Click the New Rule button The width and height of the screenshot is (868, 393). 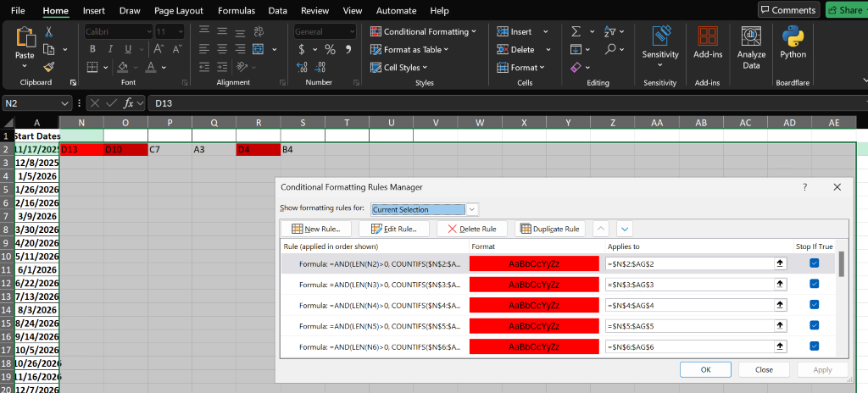pyautogui.click(x=315, y=229)
